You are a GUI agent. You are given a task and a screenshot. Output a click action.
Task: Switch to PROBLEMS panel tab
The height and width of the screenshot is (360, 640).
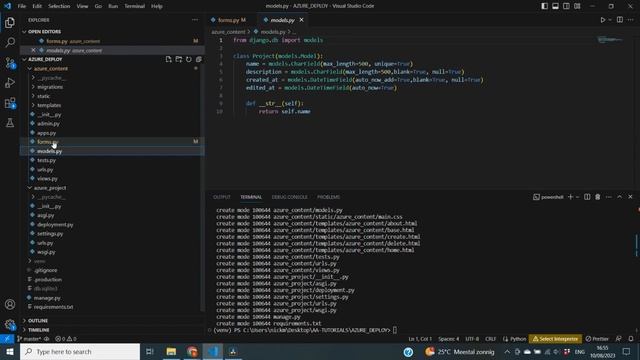click(328, 197)
